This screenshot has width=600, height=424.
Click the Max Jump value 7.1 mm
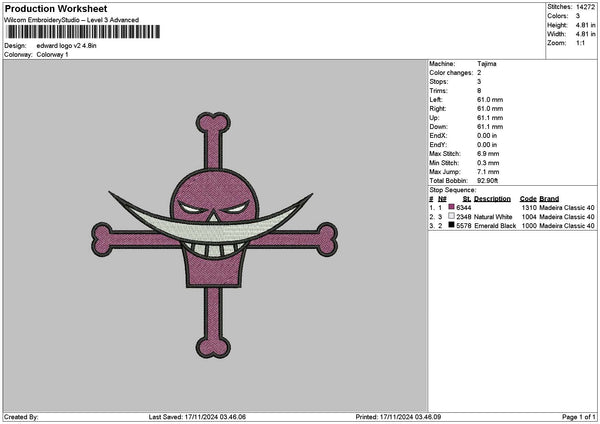488,172
